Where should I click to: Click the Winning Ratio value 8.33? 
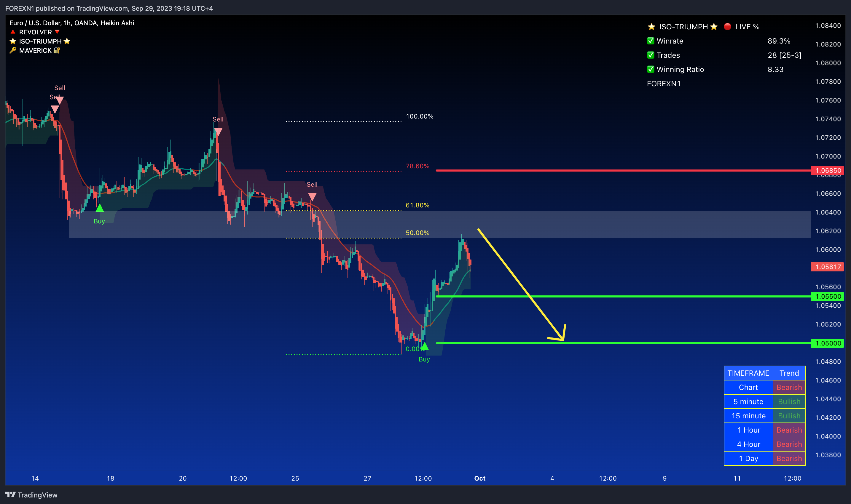coord(776,69)
